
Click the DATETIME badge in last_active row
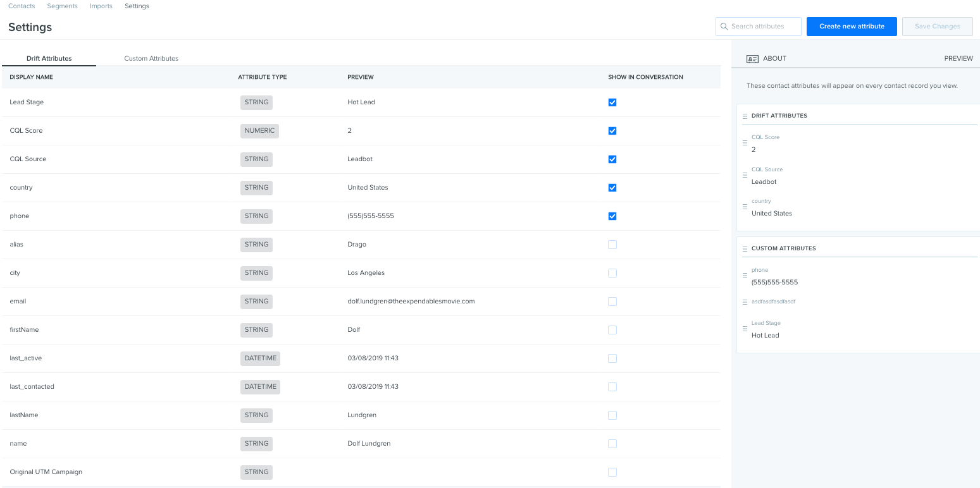click(261, 358)
